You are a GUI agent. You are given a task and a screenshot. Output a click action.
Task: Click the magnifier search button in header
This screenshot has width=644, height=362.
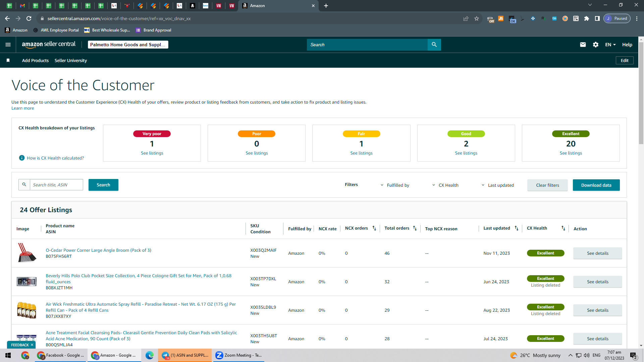coord(434,45)
